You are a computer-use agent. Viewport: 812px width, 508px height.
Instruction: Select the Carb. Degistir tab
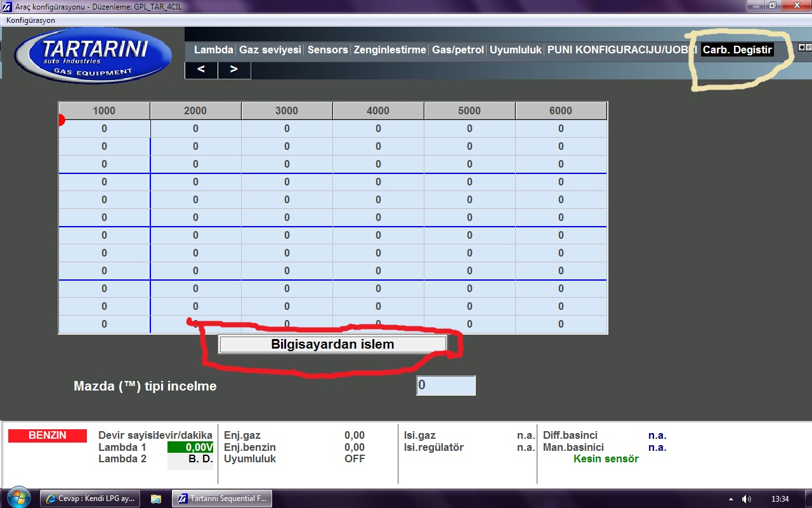pos(737,50)
